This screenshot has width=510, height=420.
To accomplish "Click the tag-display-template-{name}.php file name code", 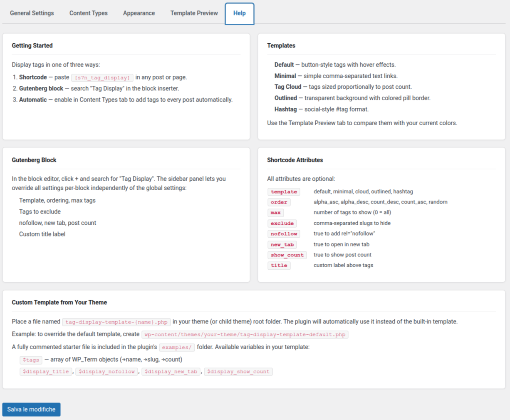I will click(116, 322).
